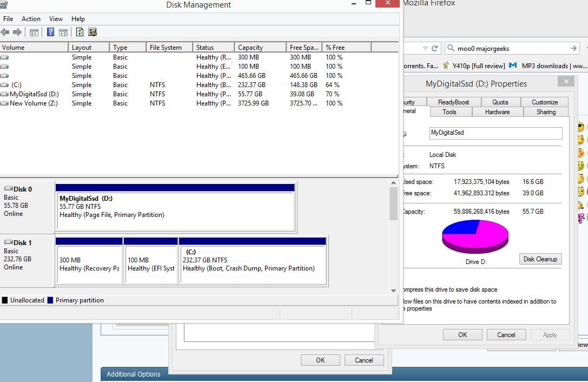Click the Disk Cleanup button
The width and height of the screenshot is (588, 382).
pos(540,259)
